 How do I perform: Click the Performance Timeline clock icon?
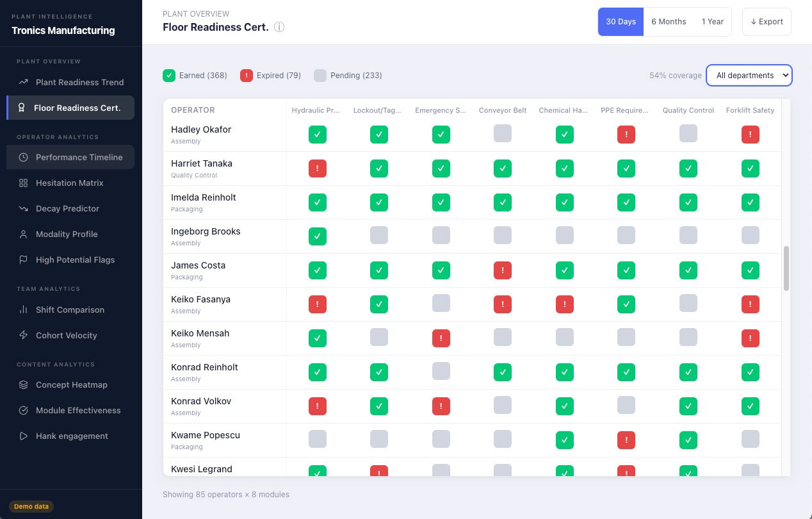24,157
